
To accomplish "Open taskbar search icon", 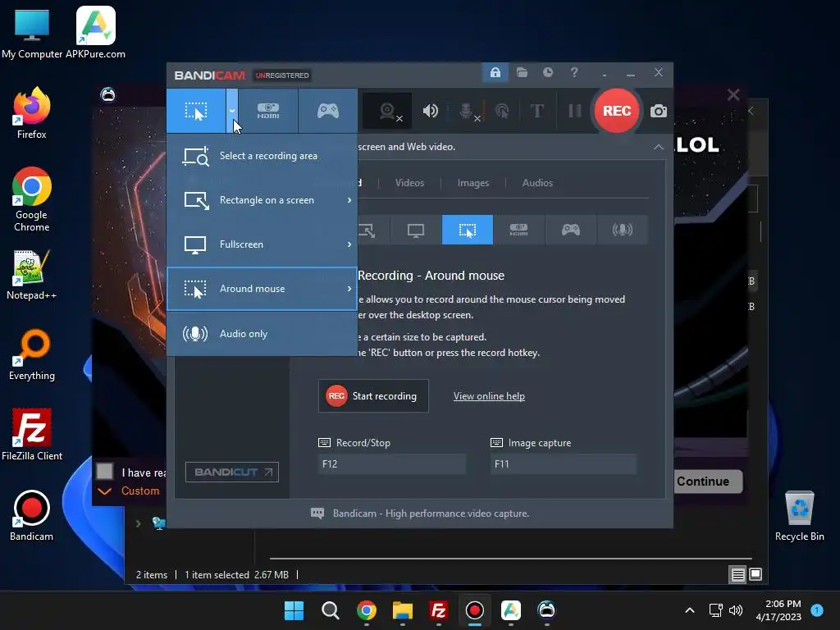I will click(x=330, y=610).
